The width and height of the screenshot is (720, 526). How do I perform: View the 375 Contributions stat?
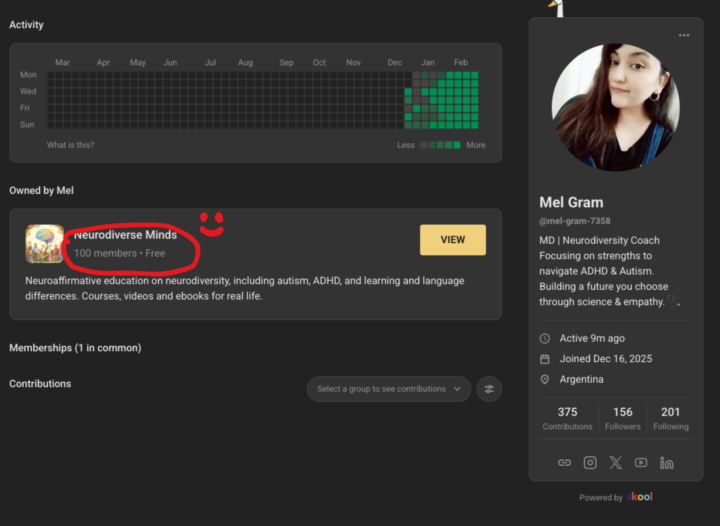point(568,418)
